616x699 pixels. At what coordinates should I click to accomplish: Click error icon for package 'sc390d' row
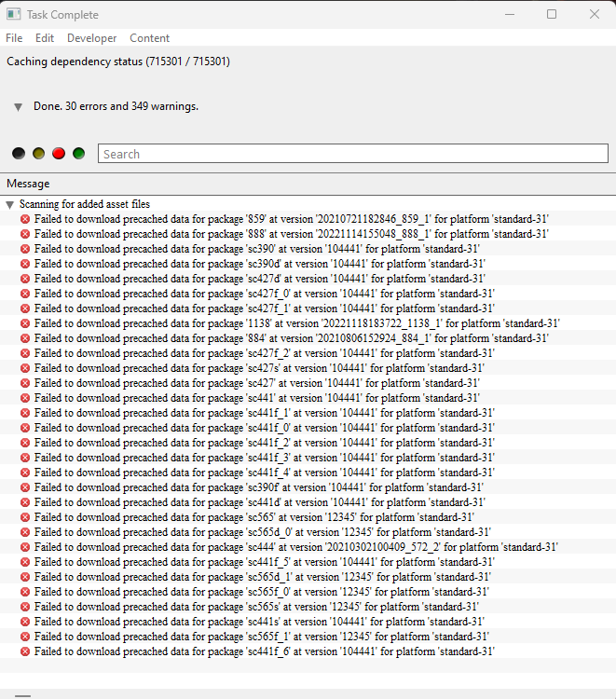(25, 264)
